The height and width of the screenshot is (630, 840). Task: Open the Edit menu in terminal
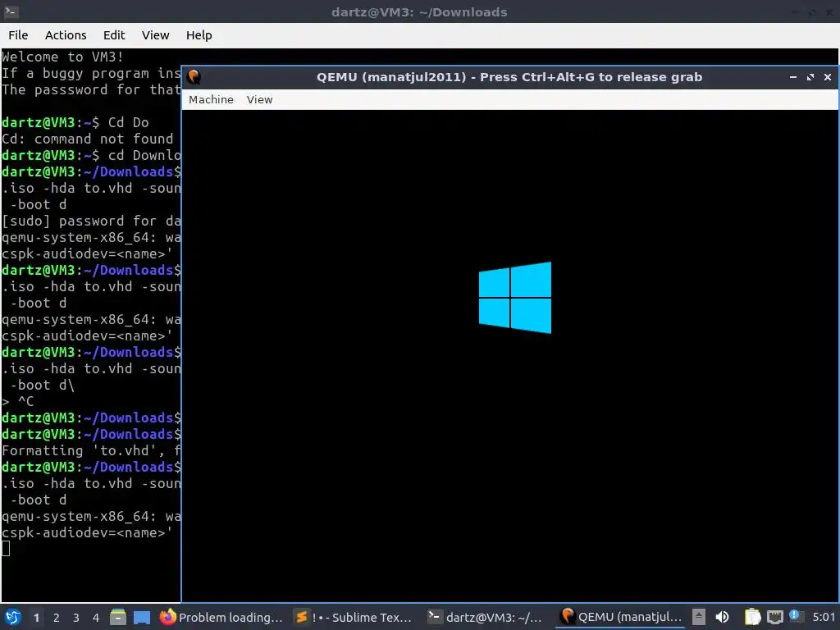tap(113, 35)
